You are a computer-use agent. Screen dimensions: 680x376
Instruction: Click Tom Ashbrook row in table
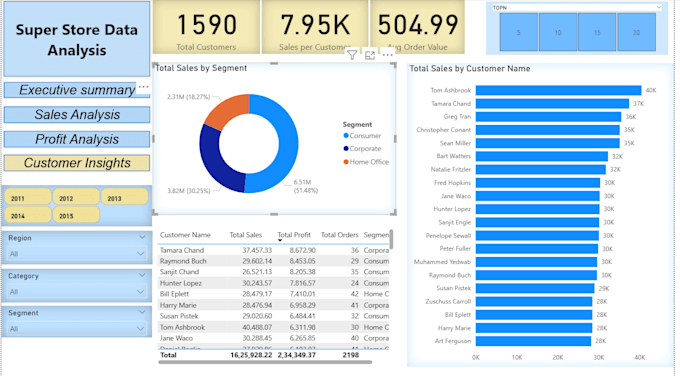pyautogui.click(x=274, y=327)
